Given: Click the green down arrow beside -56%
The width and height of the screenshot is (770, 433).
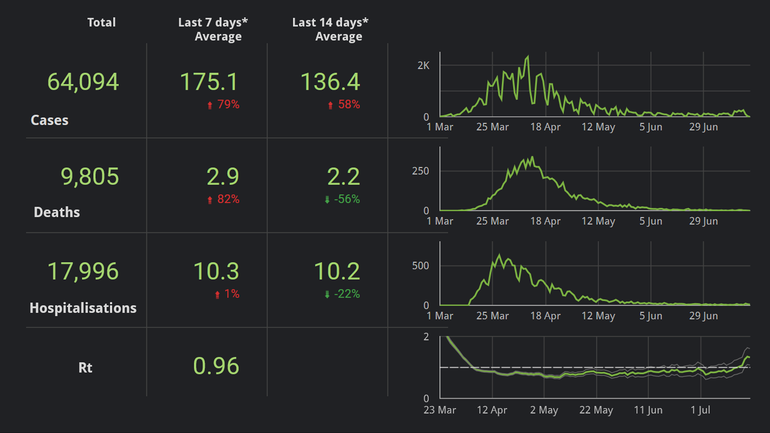Looking at the screenshot, I should [328, 200].
